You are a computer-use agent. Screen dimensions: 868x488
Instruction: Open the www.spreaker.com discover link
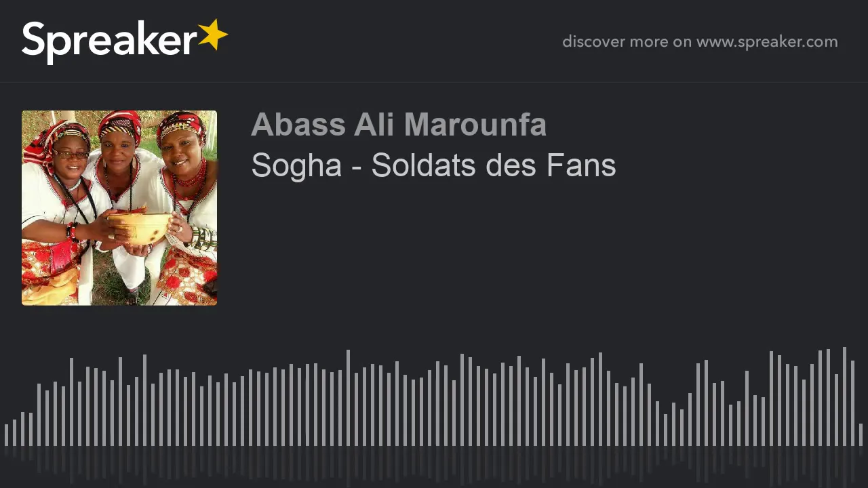pos(767,42)
